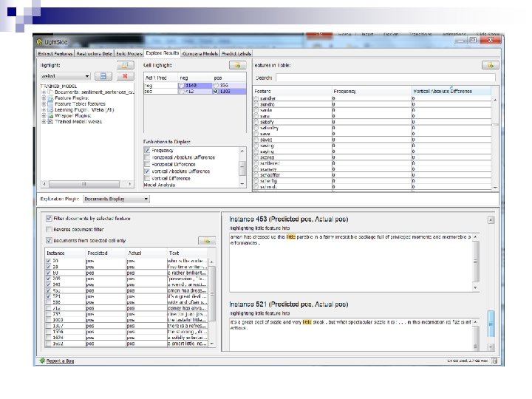Click the Feature column header
The image size is (532, 399).
293,92
